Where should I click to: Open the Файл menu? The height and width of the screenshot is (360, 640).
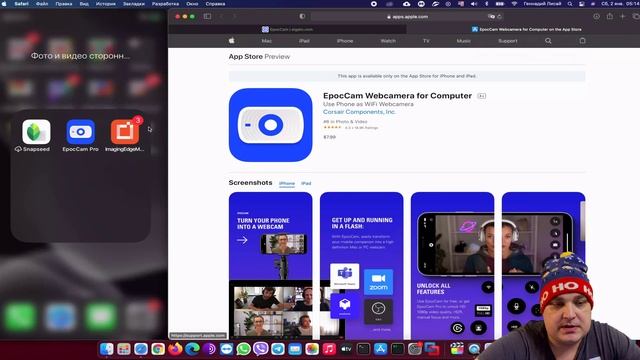42,4
